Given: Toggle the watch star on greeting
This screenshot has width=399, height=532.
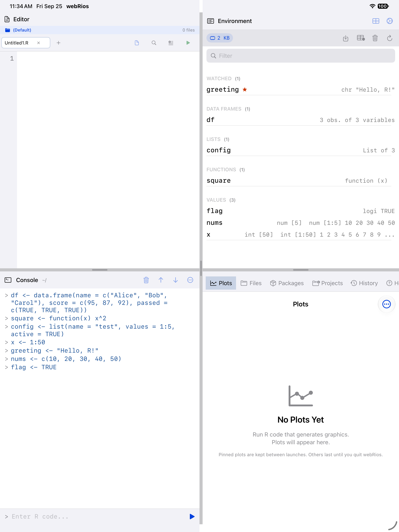Looking at the screenshot, I should [245, 90].
